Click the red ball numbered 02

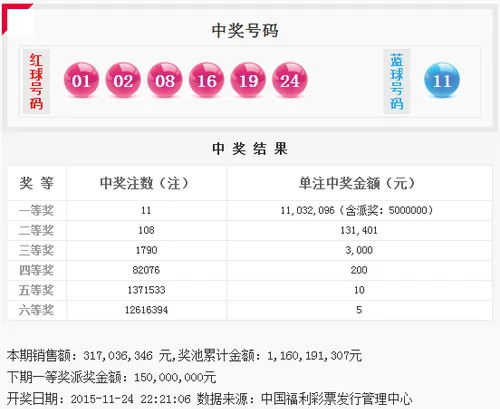[x=123, y=80]
